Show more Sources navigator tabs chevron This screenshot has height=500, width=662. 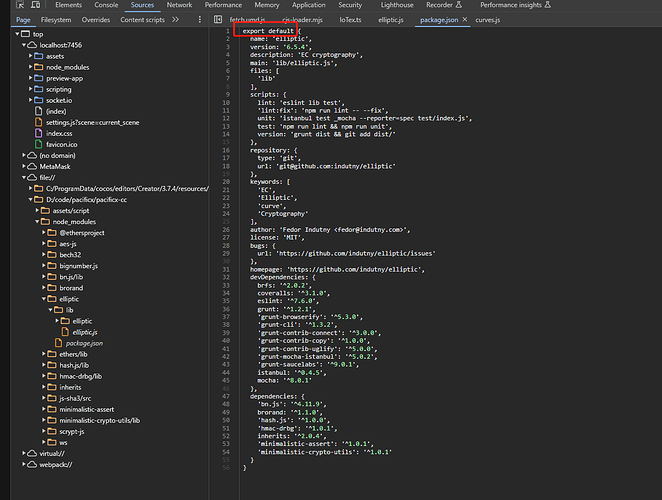[176, 19]
